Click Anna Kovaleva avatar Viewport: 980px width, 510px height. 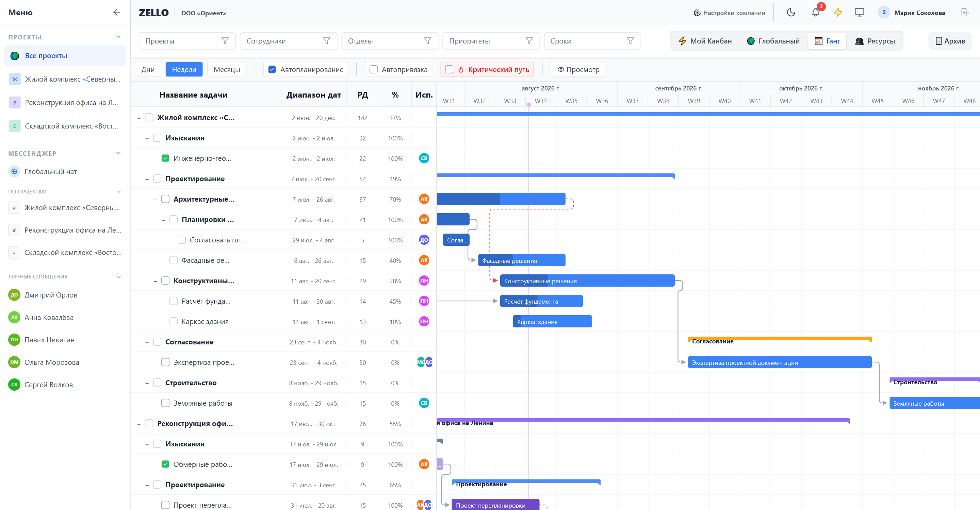(14, 317)
